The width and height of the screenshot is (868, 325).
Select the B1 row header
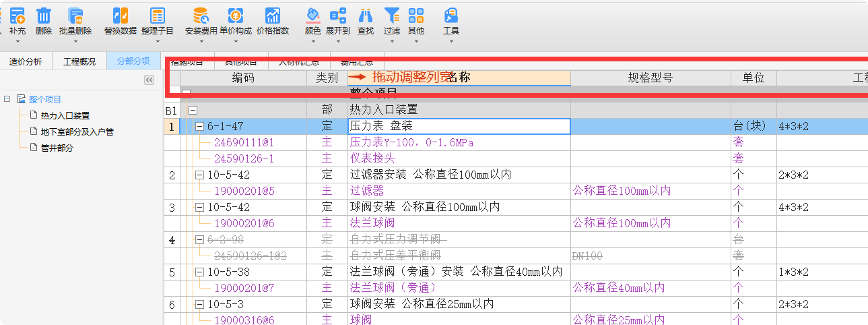click(172, 110)
